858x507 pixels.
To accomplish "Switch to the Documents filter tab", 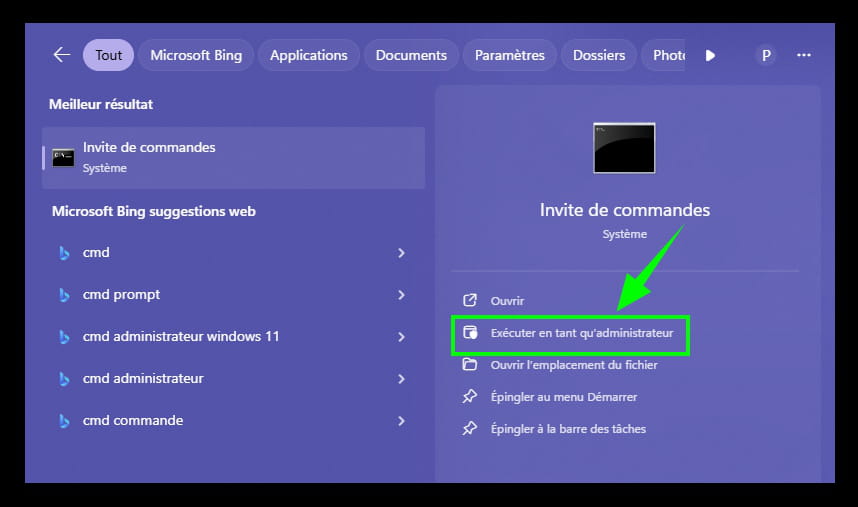I will (411, 55).
